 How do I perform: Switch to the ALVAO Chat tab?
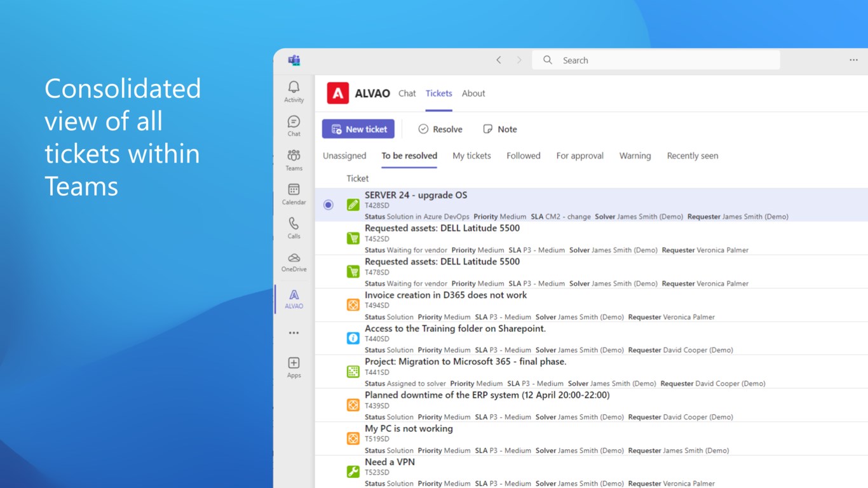(407, 93)
